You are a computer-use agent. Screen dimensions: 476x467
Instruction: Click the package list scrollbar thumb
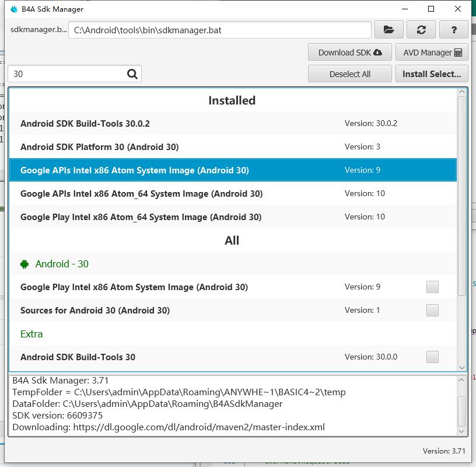pyautogui.click(x=462, y=196)
